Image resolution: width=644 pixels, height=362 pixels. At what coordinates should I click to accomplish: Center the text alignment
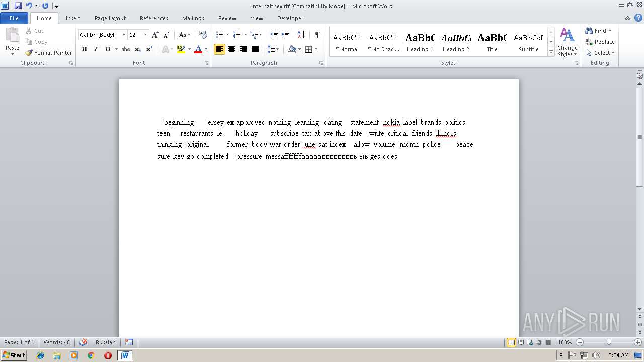[231, 49]
